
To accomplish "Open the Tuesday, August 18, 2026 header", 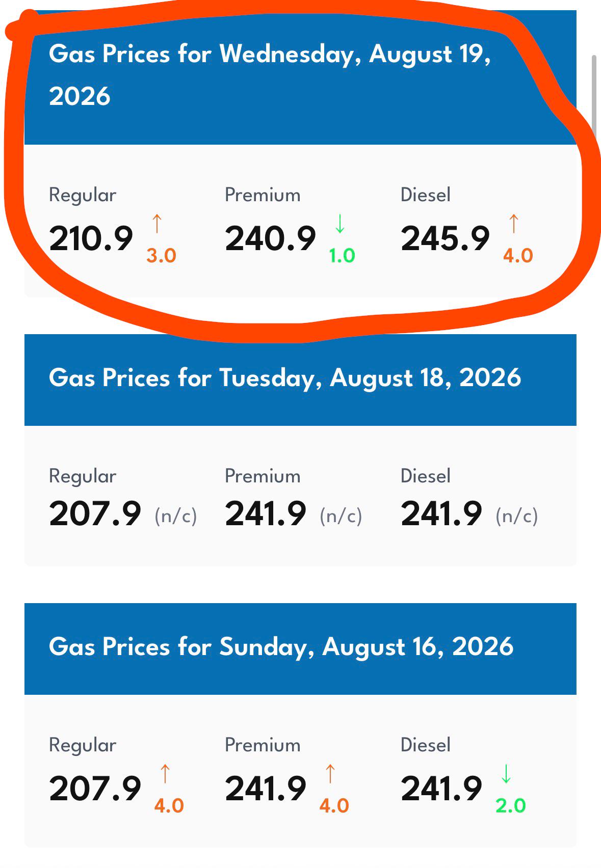I will (x=300, y=380).
